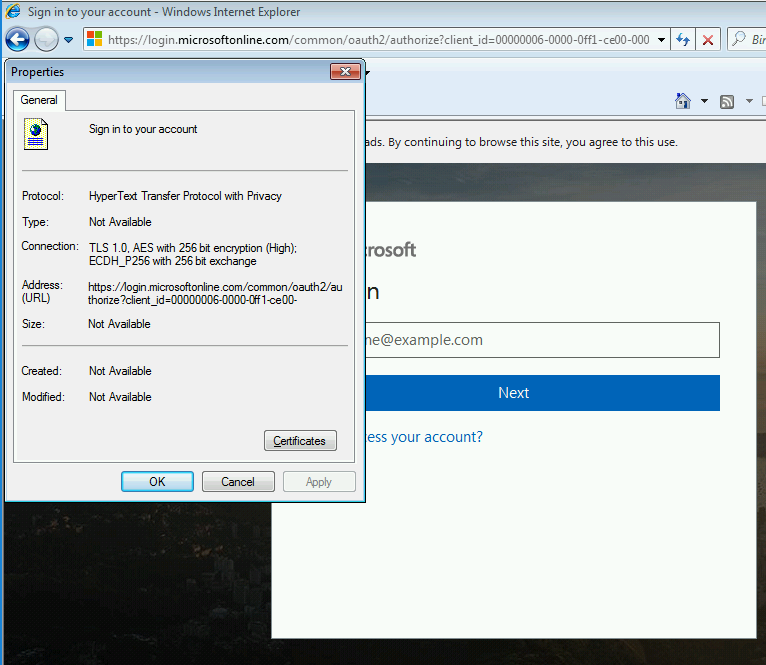Click the browser Forward arrow button
Viewport: 766px width, 665px height.
click(x=46, y=40)
